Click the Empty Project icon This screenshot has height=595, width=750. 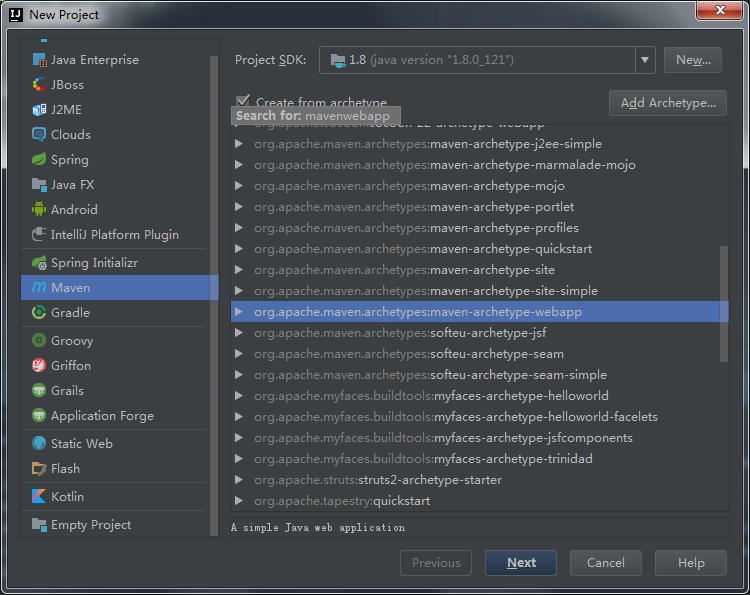[39, 525]
